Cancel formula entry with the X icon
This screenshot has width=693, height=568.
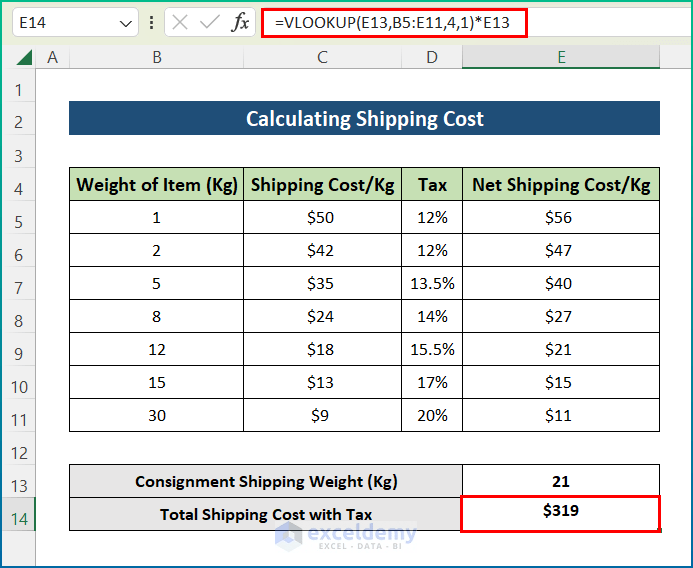[180, 22]
